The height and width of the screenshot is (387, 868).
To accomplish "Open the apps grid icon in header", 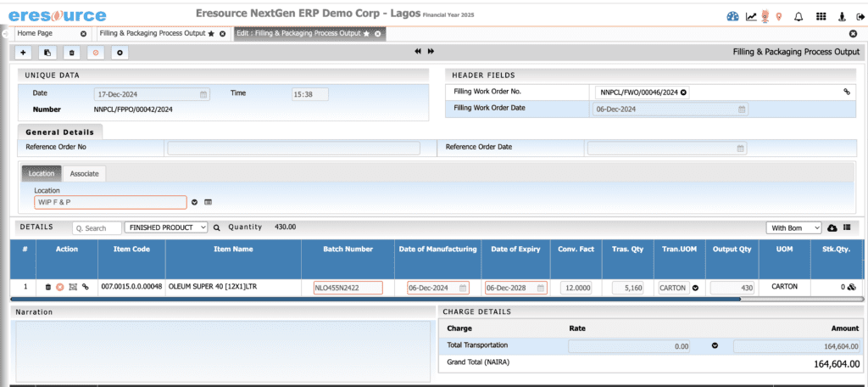I will 820,16.
